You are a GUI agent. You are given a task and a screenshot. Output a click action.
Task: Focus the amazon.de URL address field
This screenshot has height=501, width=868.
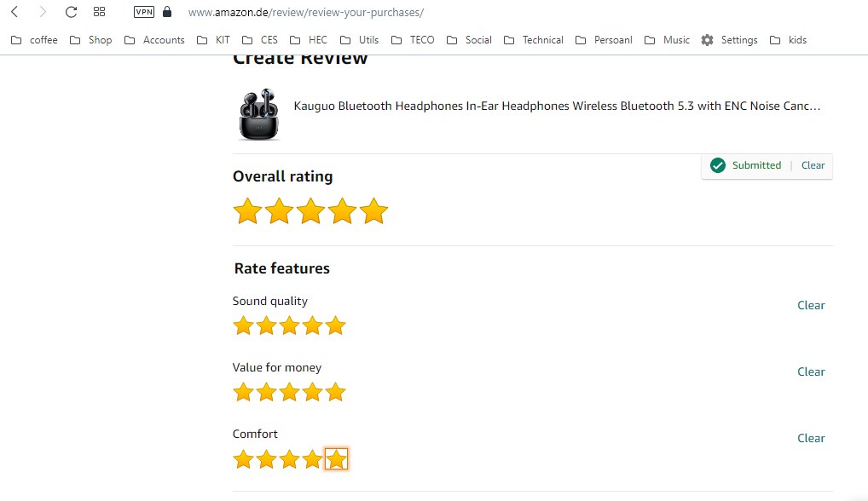tap(305, 12)
